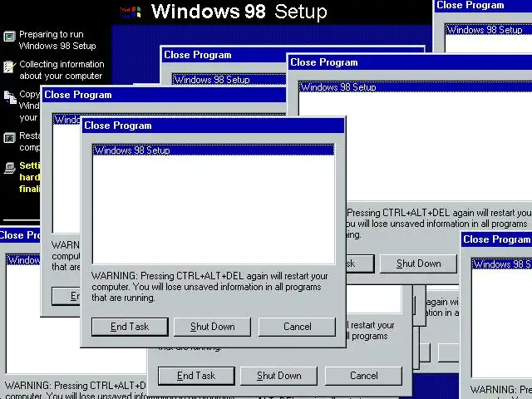This screenshot has width=532, height=399.
Task: Cancel the front Close Program dialog
Action: point(297,327)
